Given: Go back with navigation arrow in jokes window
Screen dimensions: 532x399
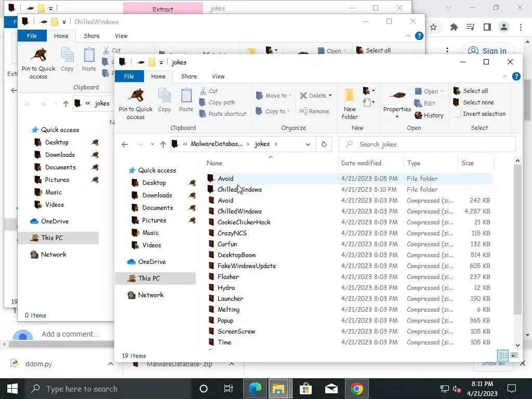Looking at the screenshot, I should point(125,144).
